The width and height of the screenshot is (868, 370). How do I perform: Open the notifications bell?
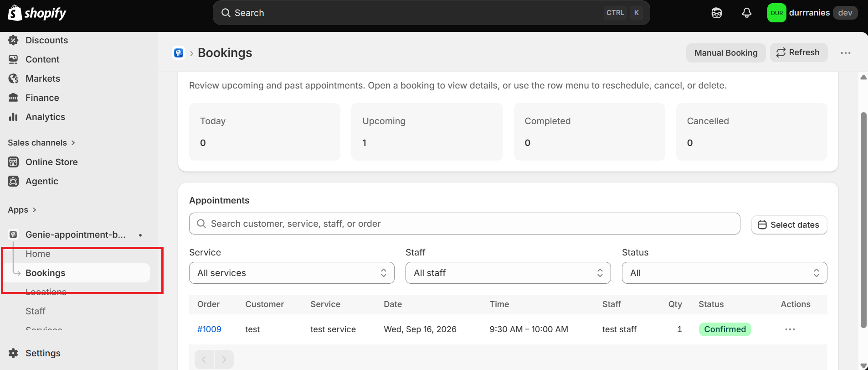point(746,13)
